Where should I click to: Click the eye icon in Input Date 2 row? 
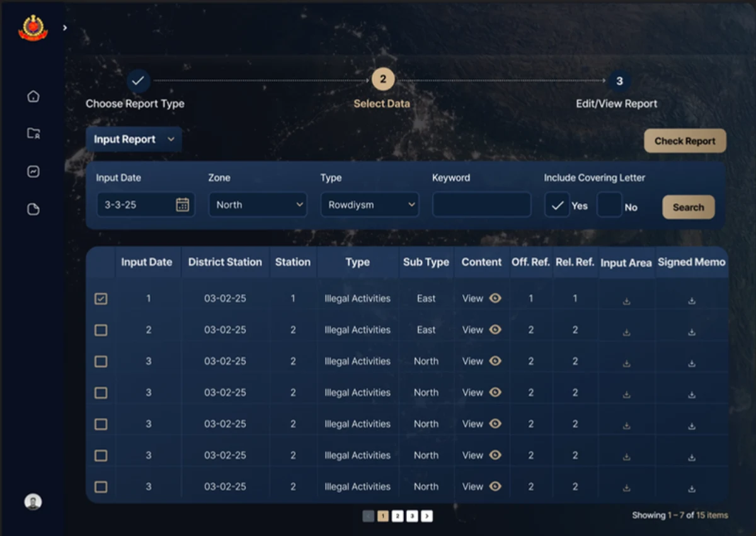tap(495, 329)
